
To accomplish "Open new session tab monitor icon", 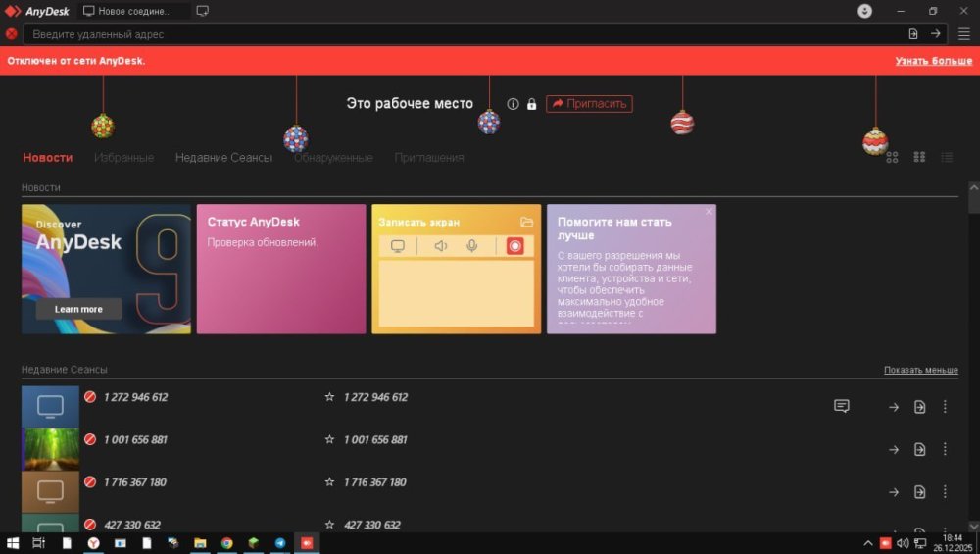I will tap(203, 11).
